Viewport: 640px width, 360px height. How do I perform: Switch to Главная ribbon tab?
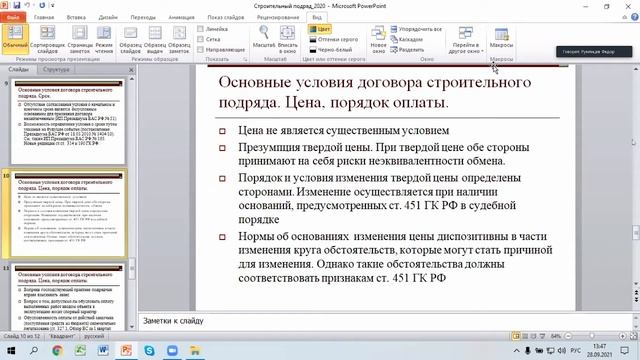tap(44, 17)
